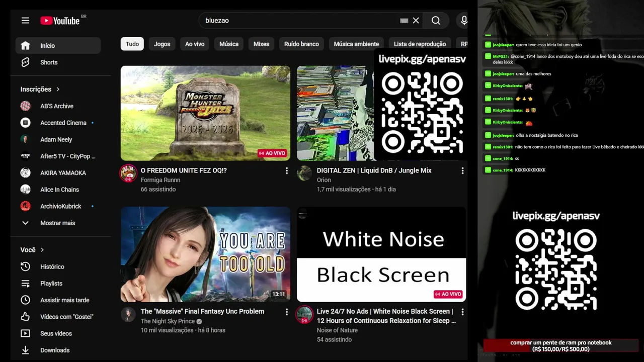
Task: Click the YouTube logo
Action: click(x=60, y=21)
